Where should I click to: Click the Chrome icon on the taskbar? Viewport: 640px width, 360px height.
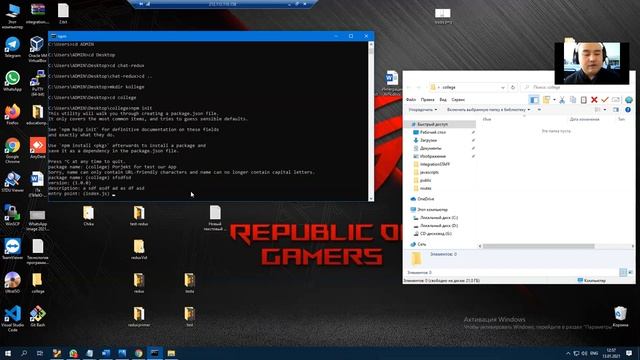(139, 353)
